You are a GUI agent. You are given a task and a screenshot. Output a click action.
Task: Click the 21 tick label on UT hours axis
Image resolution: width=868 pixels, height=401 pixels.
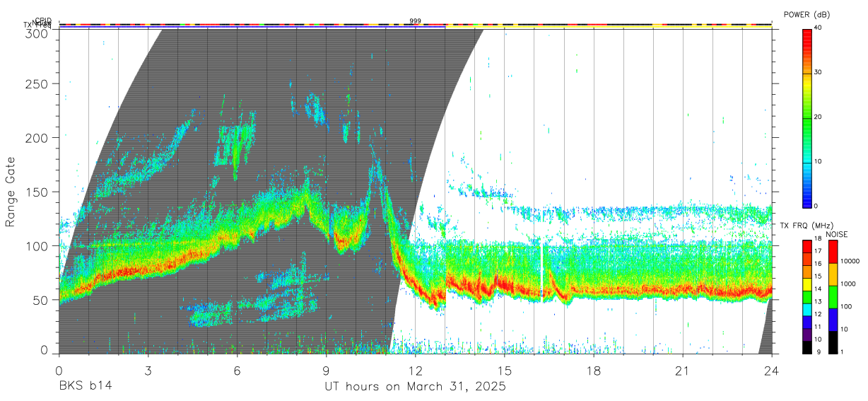[683, 371]
